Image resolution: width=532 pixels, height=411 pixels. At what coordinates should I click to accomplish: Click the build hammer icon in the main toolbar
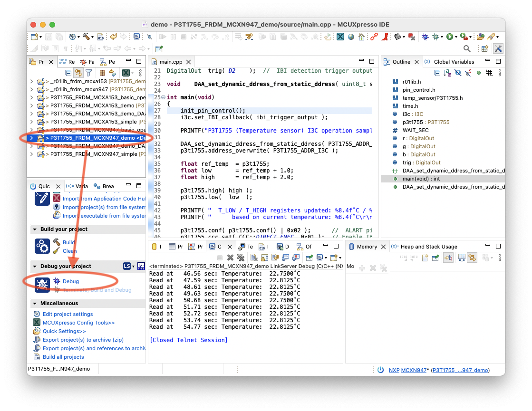(x=87, y=37)
